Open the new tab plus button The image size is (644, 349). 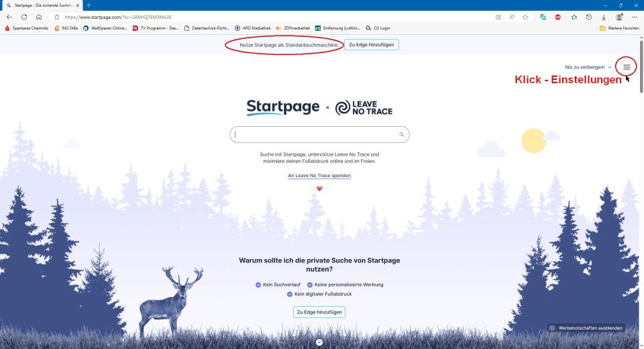(x=89, y=5)
